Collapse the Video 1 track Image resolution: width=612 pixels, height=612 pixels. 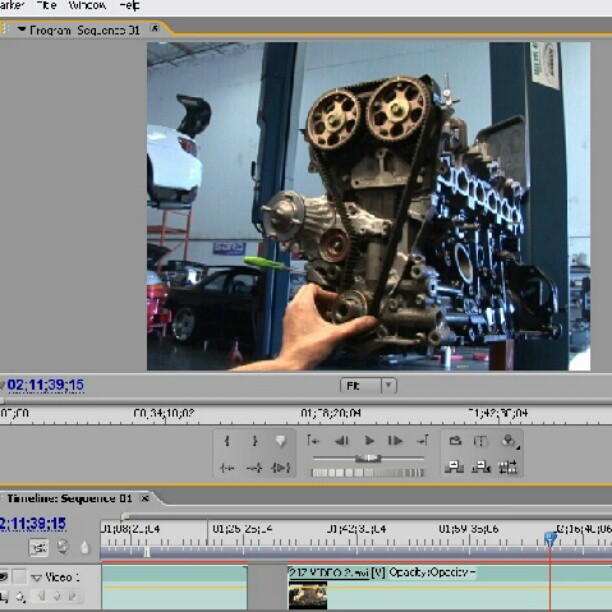tap(36, 577)
